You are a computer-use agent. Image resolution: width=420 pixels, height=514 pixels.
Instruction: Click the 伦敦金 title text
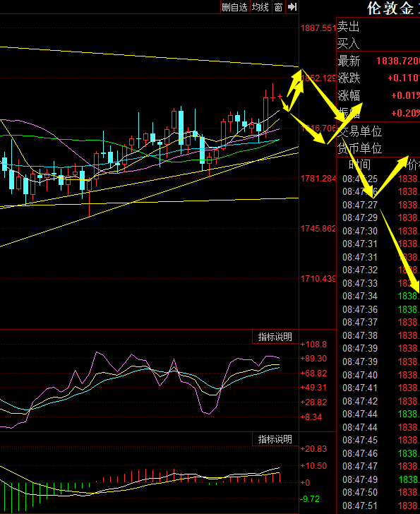pyautogui.click(x=390, y=8)
